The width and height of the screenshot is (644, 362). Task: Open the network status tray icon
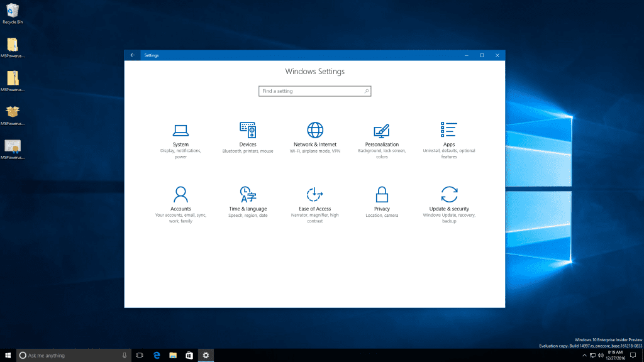click(x=592, y=356)
